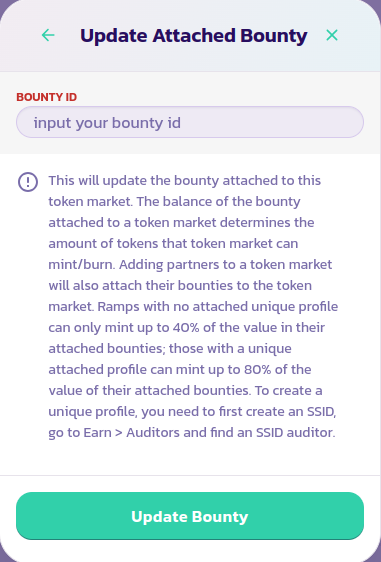Select the BOUNTY ID field label

click(47, 97)
